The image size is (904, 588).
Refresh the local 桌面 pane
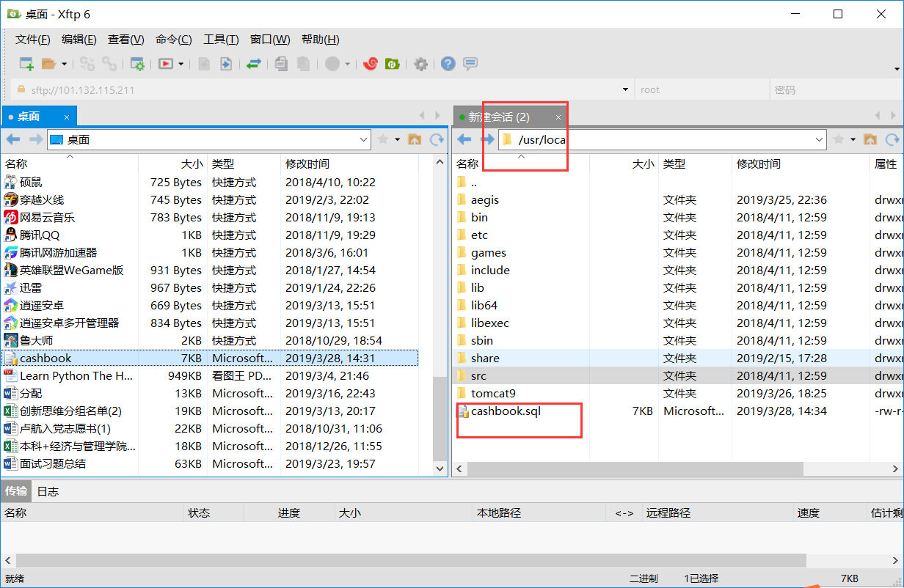pyautogui.click(x=437, y=139)
